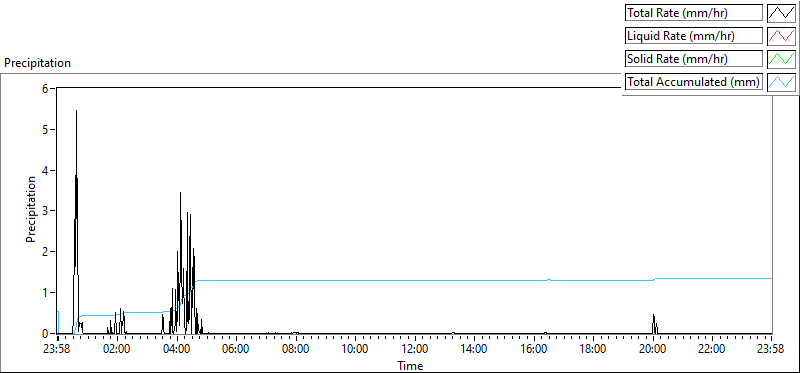Click the 5.5 peak spike near 00:30
The height and width of the screenshot is (373, 800).
point(77,111)
